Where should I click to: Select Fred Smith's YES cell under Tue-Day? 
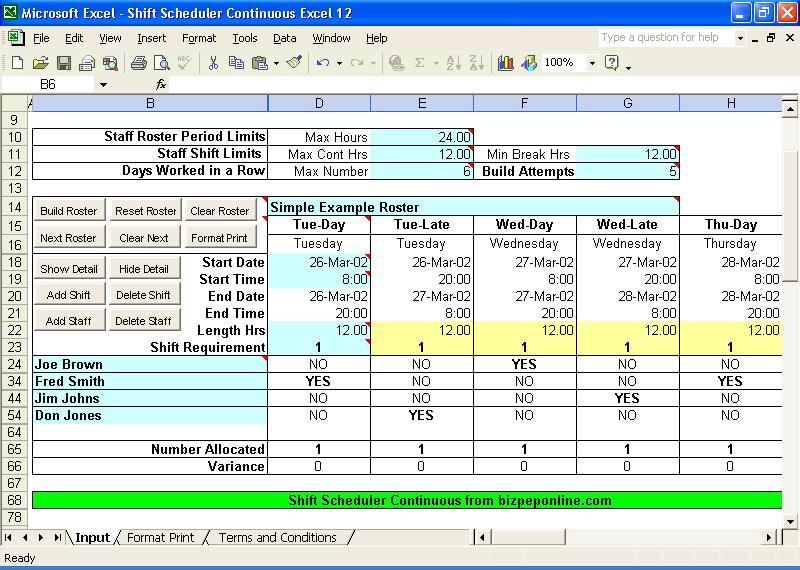click(x=319, y=382)
